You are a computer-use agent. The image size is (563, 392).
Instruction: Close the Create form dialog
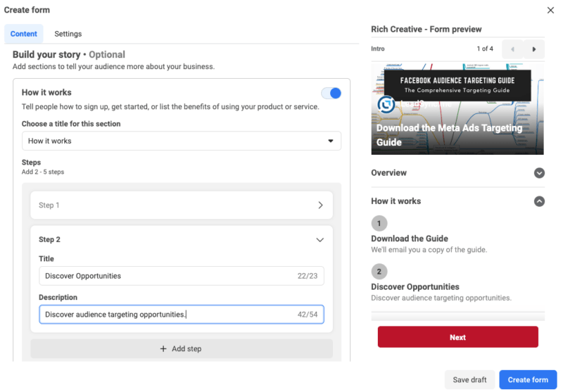[550, 11]
